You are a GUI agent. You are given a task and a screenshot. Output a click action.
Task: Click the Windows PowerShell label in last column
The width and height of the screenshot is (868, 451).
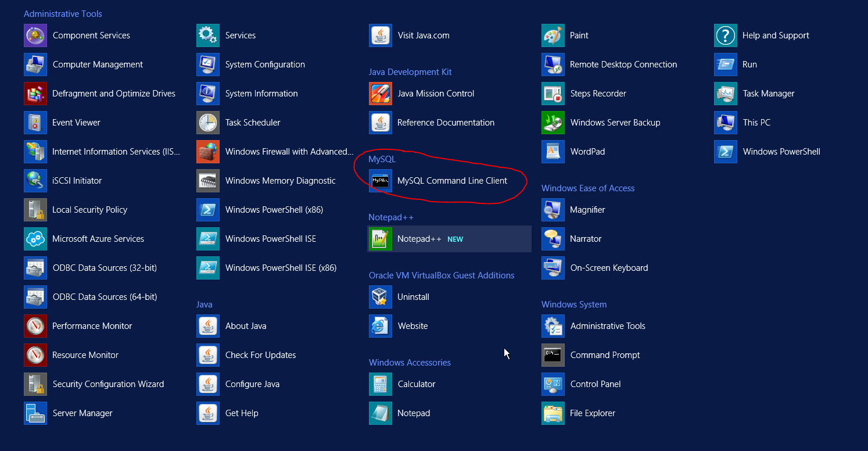coord(781,152)
